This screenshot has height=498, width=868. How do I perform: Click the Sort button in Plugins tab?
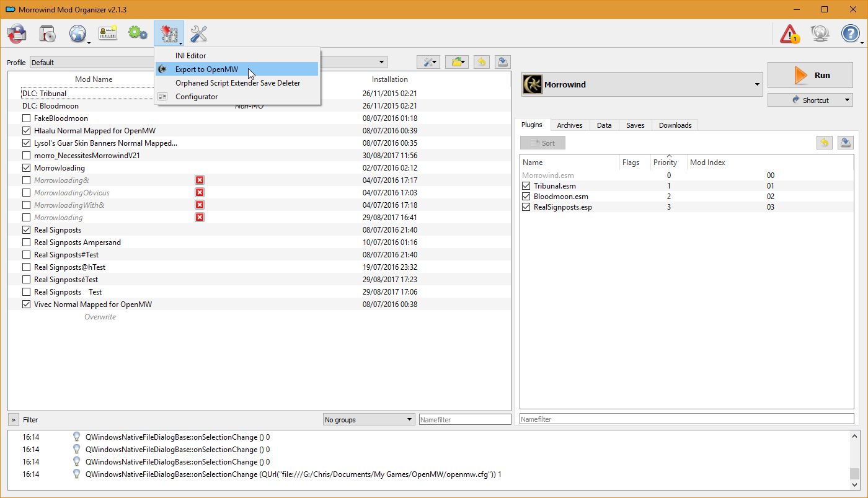point(542,143)
